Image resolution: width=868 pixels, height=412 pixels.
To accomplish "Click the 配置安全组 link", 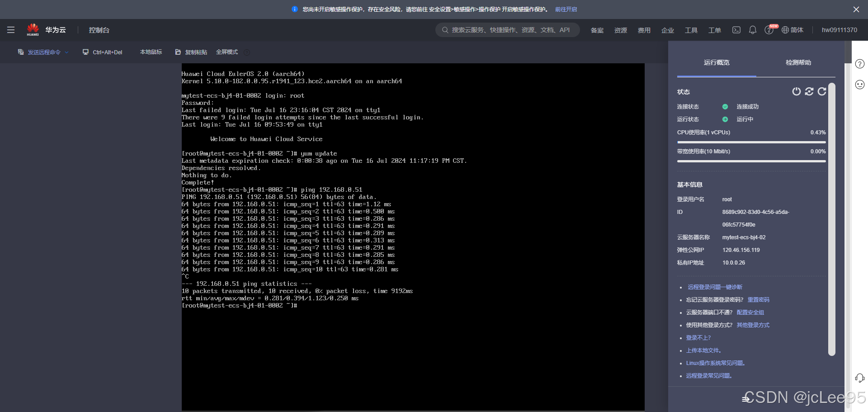I will pos(750,313).
